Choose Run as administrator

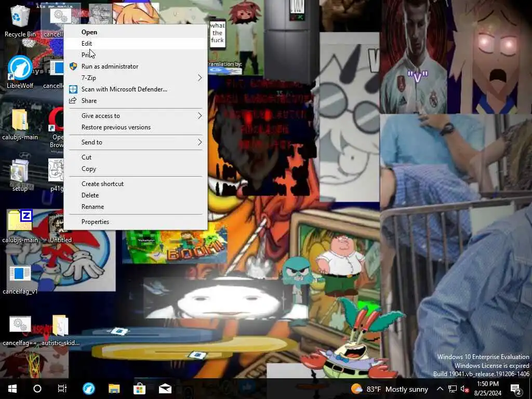[136, 66]
